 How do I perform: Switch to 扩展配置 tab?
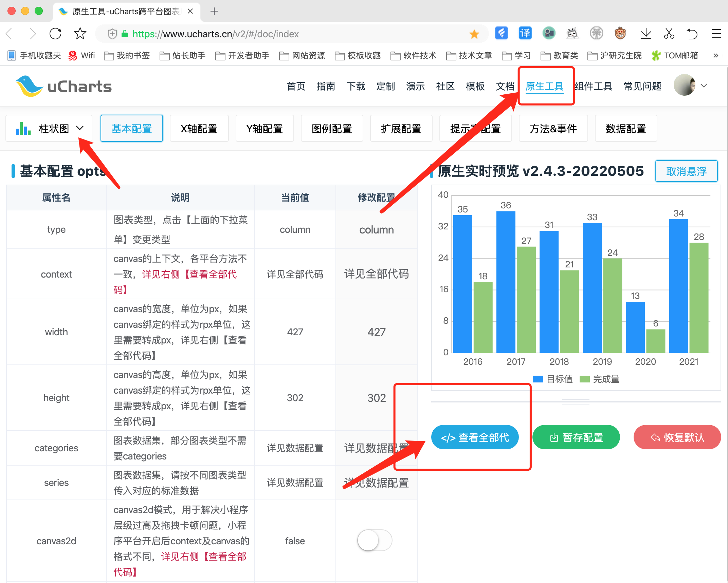pyautogui.click(x=401, y=129)
